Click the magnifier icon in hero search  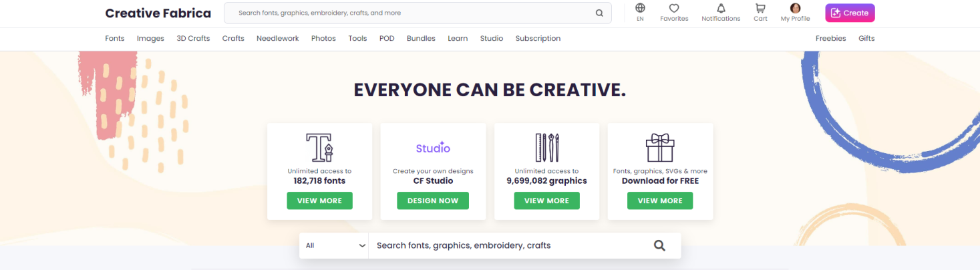click(x=659, y=245)
